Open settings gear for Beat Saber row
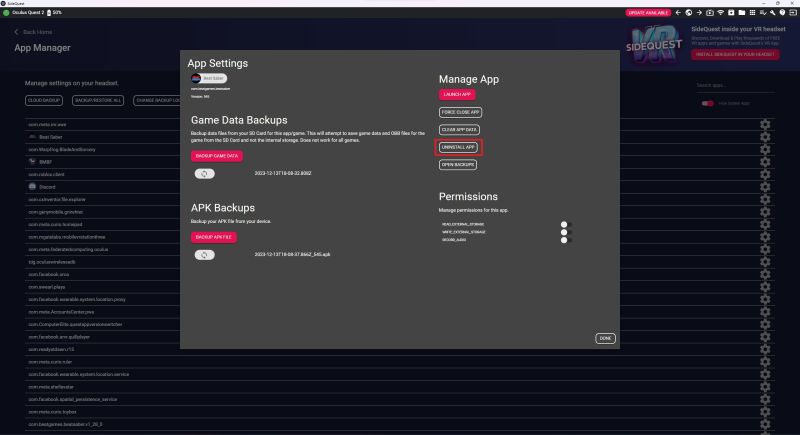 tap(765, 137)
